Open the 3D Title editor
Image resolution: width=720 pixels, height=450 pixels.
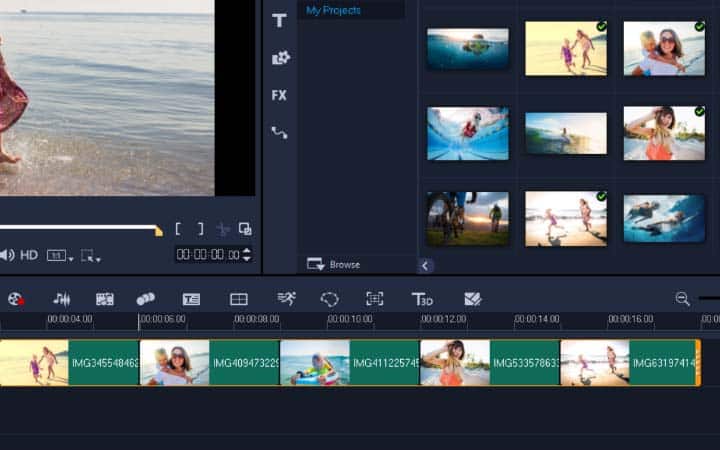point(422,299)
